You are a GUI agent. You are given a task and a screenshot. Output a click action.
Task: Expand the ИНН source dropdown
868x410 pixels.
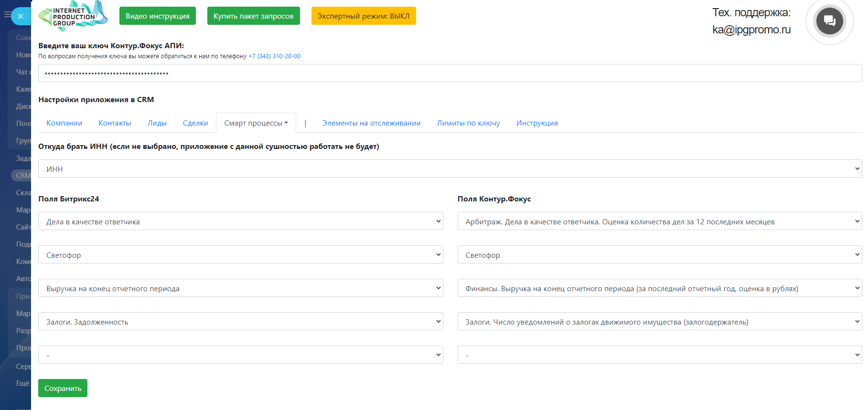tap(449, 169)
